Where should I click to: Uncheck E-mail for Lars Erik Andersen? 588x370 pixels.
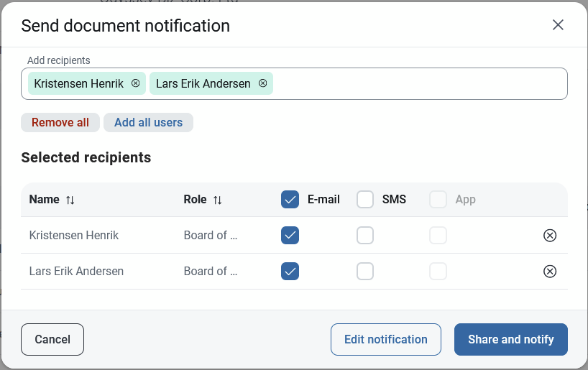coord(290,272)
